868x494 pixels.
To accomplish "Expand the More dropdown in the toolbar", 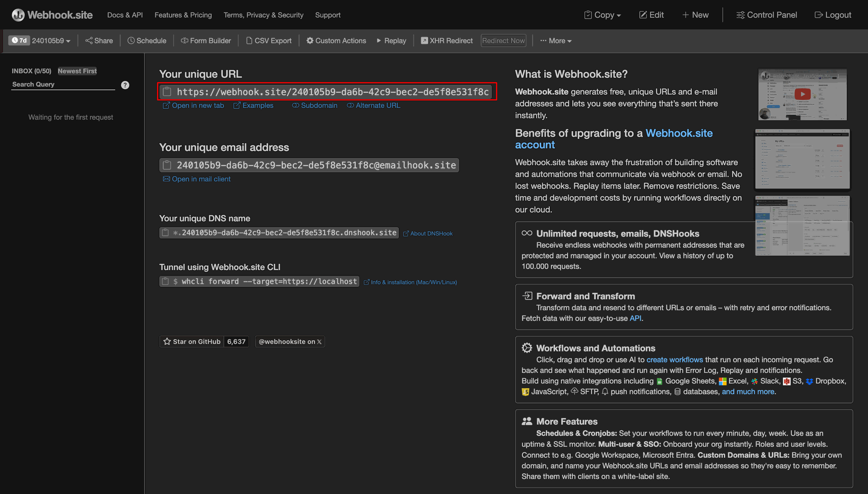I will (556, 41).
